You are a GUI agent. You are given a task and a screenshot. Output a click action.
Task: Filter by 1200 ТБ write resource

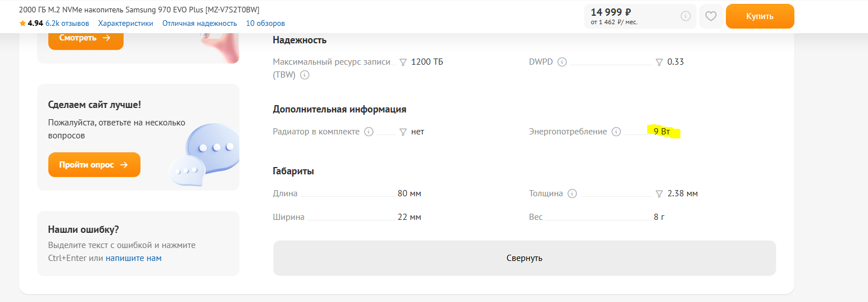[403, 62]
